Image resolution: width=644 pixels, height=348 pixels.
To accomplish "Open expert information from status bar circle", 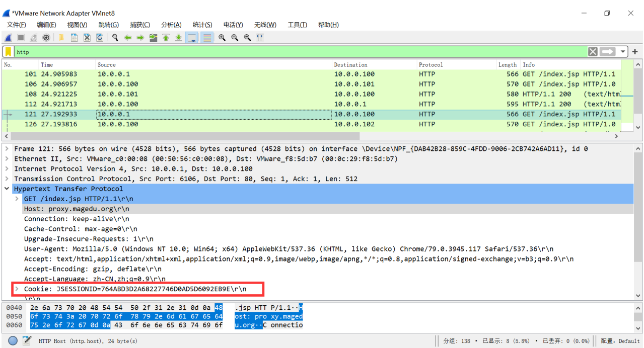I will (13, 341).
